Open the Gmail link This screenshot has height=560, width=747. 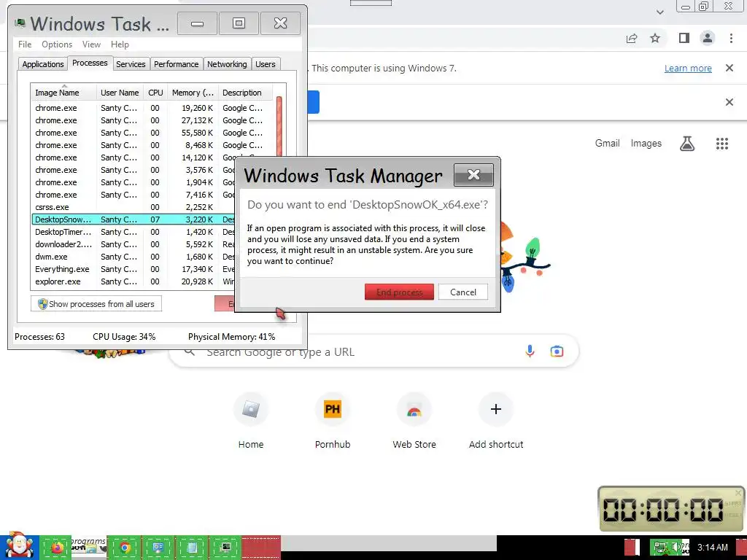pos(608,144)
